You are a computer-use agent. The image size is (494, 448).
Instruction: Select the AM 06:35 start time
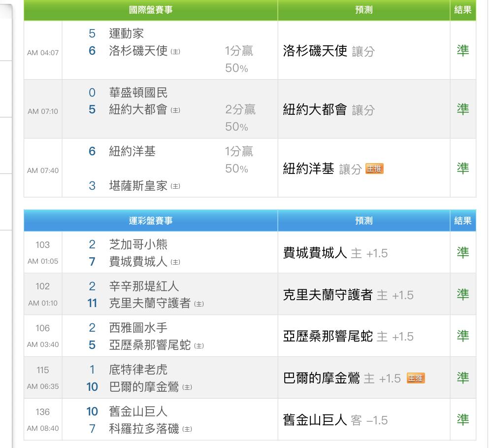coord(43,386)
